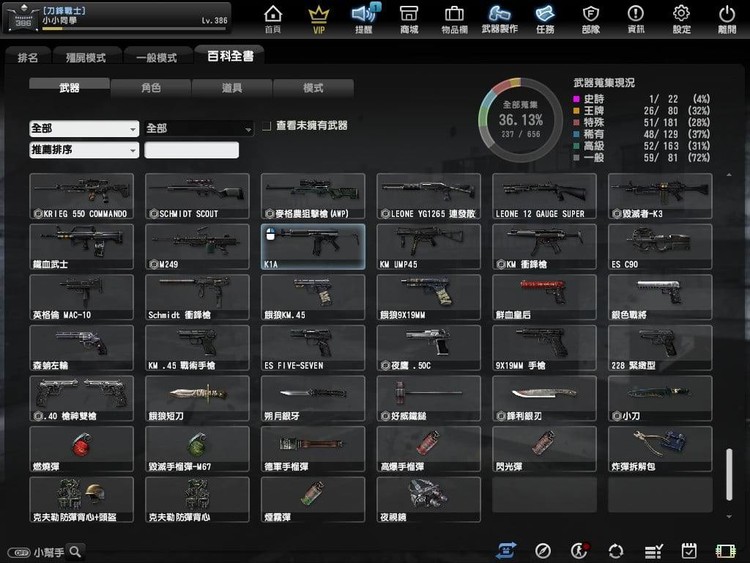Toggle the pill switch left of 小幫手
Screen dimensions: 750x563
pos(19,552)
